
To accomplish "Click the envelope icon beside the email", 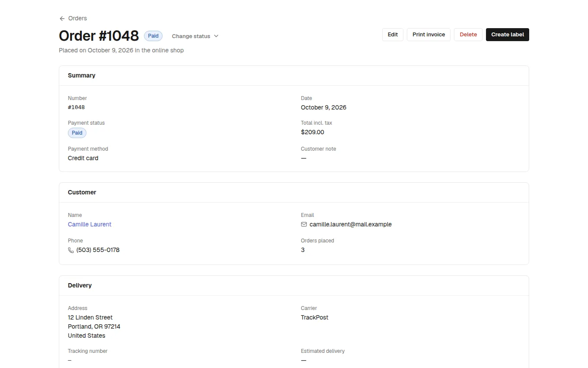I will pos(304,224).
